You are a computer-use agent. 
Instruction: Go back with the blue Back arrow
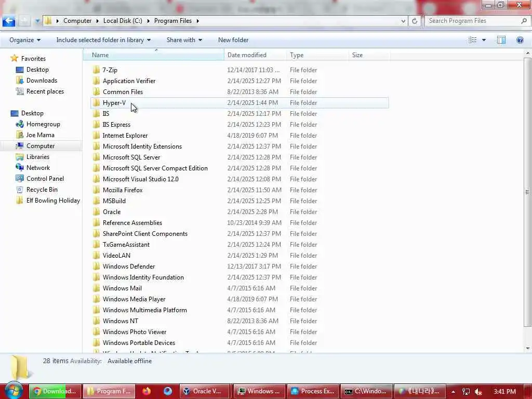pos(8,21)
